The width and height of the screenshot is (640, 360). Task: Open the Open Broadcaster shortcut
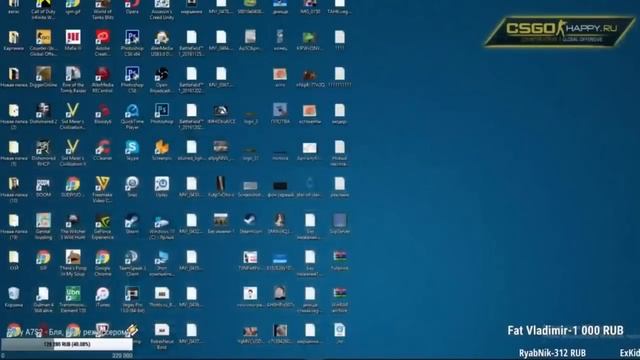point(162,79)
